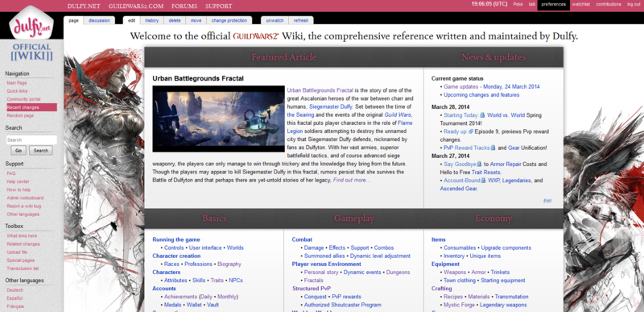Open the preferences link in the top bar
Viewport: 644px width, 312px height.
coord(553,5)
